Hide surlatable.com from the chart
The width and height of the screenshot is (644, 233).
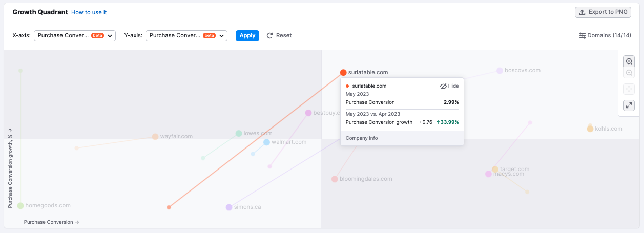click(449, 86)
